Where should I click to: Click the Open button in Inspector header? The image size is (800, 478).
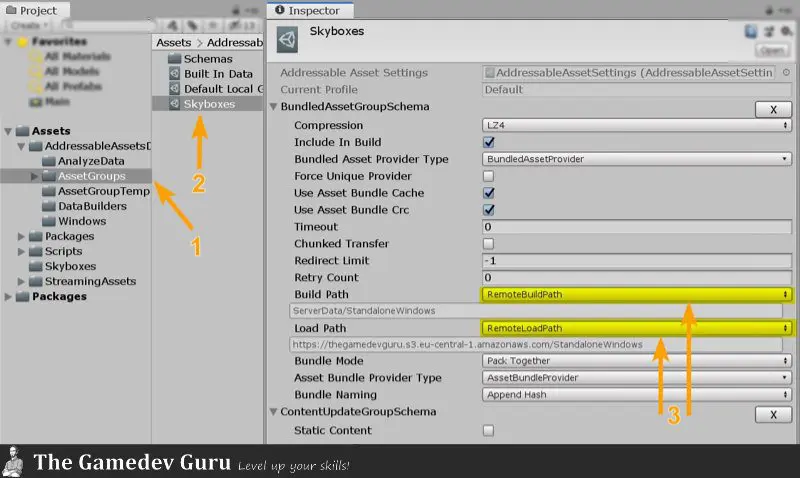click(772, 49)
